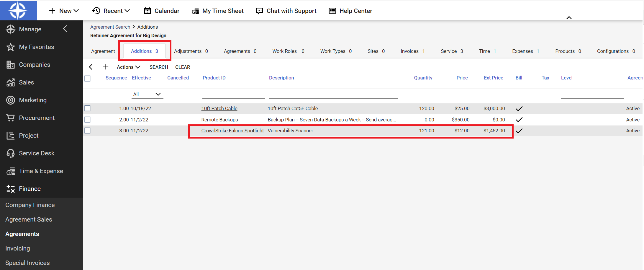Click the Calendar icon in top bar
Screen dimensions: 644x270
148,11
